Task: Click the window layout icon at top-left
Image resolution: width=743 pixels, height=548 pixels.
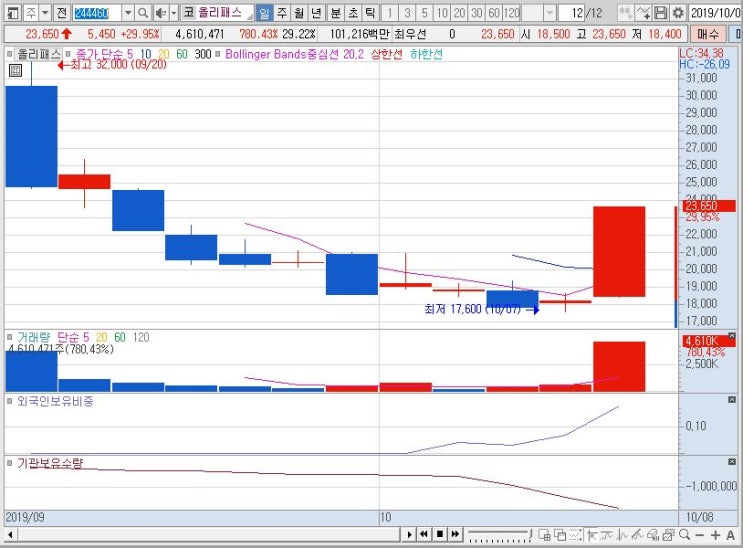Action: tap(13, 13)
